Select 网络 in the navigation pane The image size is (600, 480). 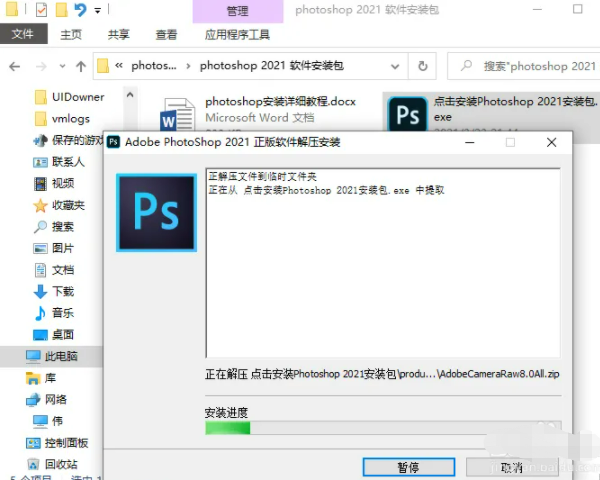click(x=46, y=400)
